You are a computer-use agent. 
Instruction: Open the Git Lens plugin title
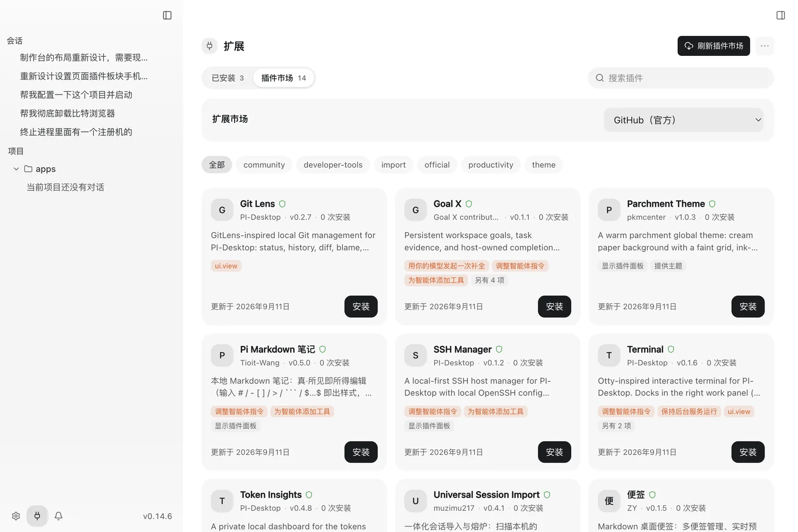[257, 204]
